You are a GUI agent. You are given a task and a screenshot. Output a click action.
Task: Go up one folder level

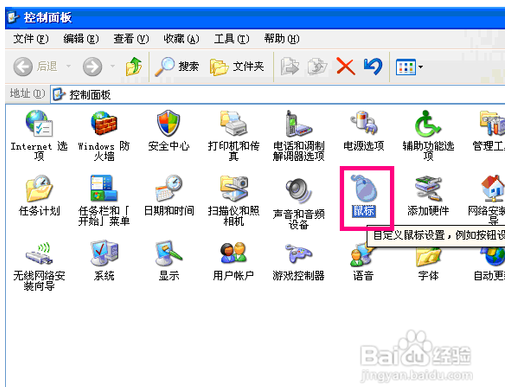pos(134,67)
